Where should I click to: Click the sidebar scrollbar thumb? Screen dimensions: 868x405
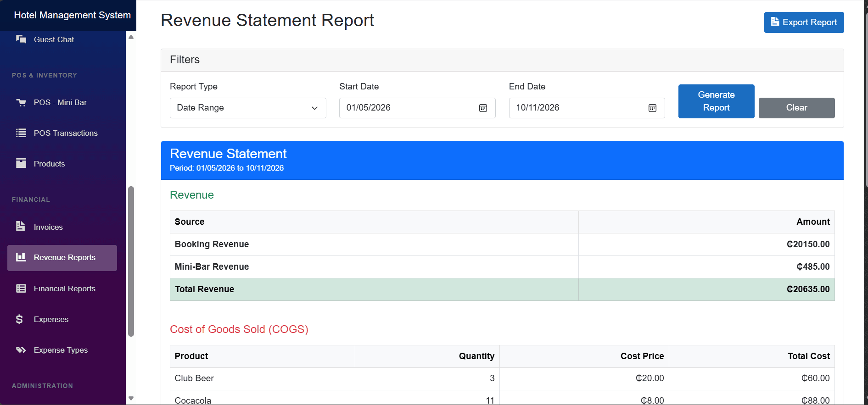point(131,261)
